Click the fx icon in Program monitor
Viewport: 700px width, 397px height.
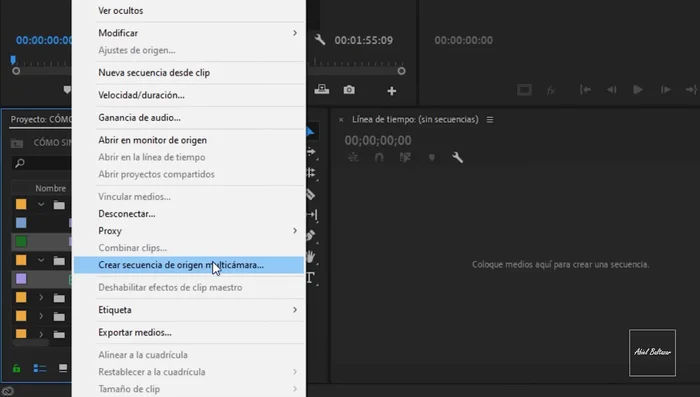(x=551, y=90)
